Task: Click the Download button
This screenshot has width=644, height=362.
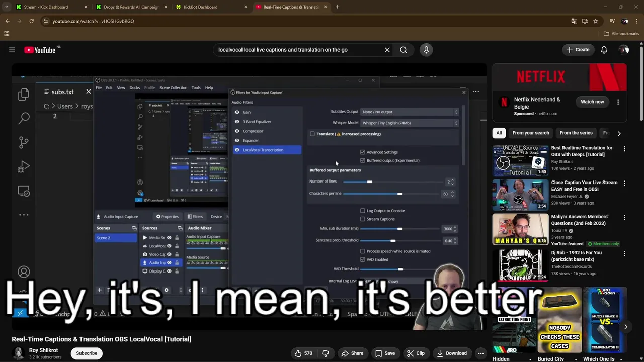Action: pos(452,353)
